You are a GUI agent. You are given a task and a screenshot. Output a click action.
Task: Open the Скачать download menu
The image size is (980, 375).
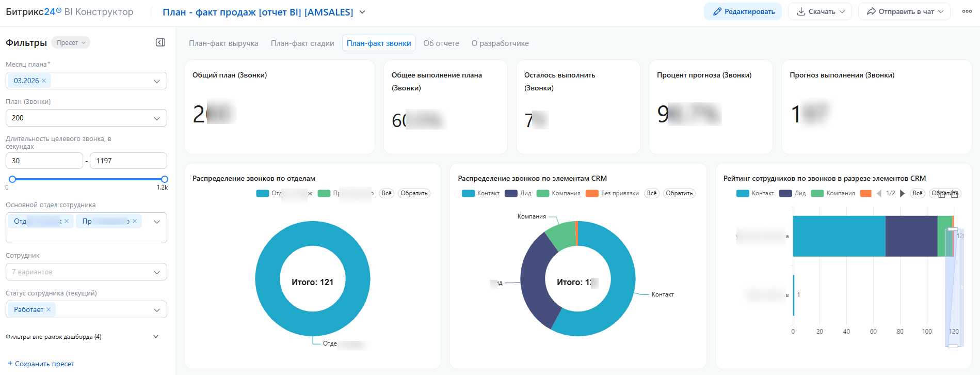click(820, 11)
